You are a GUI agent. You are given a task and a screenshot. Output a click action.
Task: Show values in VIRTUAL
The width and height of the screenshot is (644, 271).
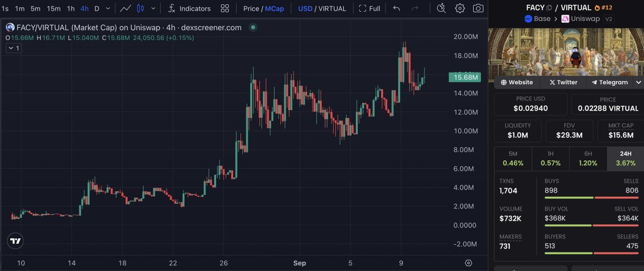tap(332, 8)
